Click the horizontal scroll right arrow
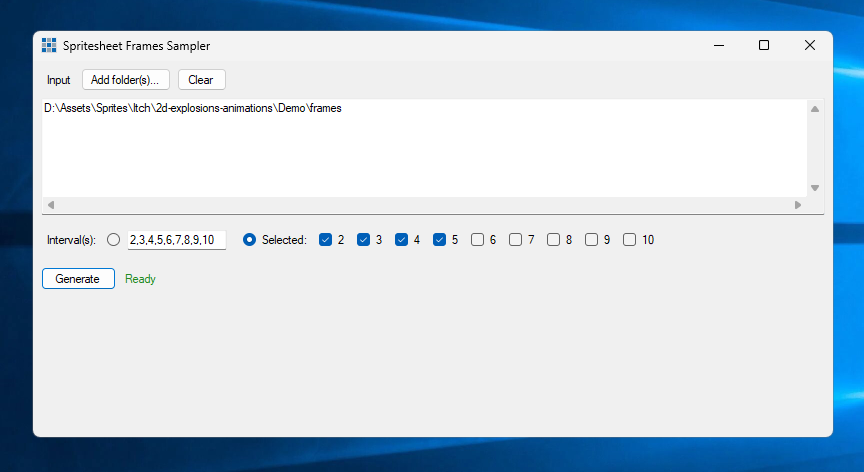 [x=798, y=205]
